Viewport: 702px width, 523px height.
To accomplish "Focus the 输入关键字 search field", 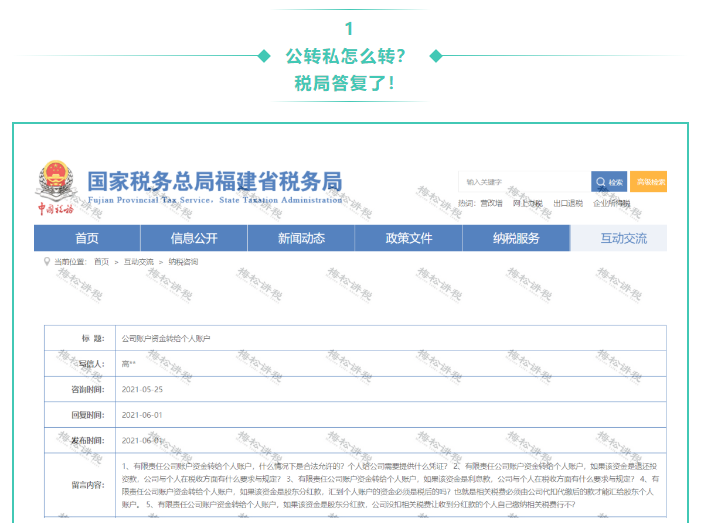I will [523, 182].
